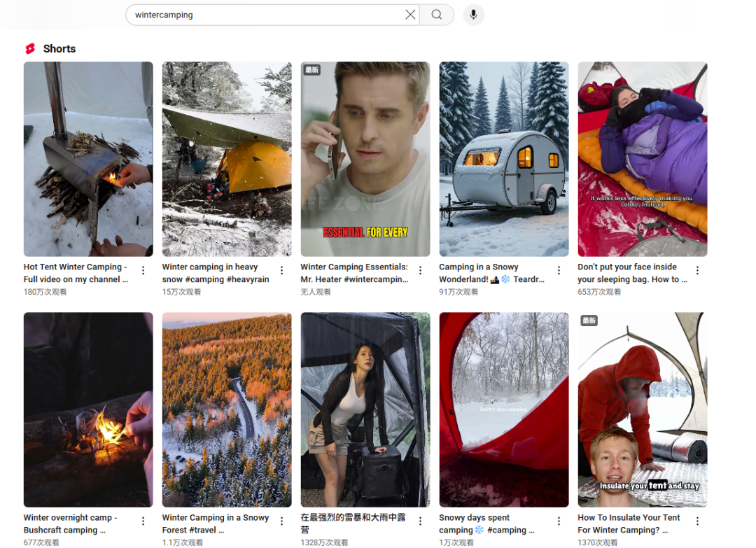
Task: Open the Hot Tent Winter Camping title link
Action: click(x=76, y=273)
